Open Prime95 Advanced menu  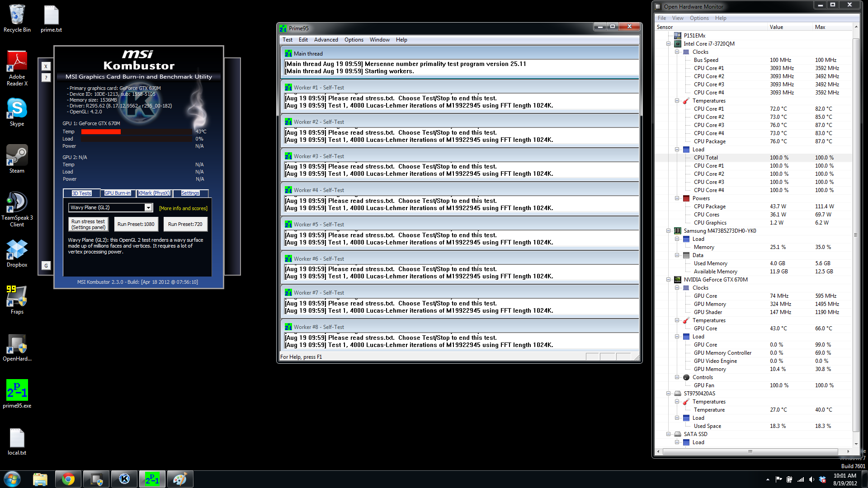pyautogui.click(x=326, y=40)
